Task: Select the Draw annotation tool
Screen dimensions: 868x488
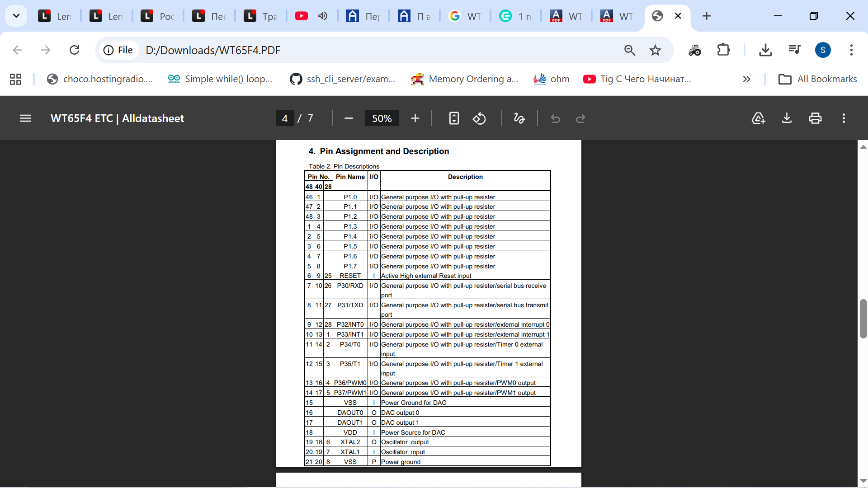Action: coord(519,118)
